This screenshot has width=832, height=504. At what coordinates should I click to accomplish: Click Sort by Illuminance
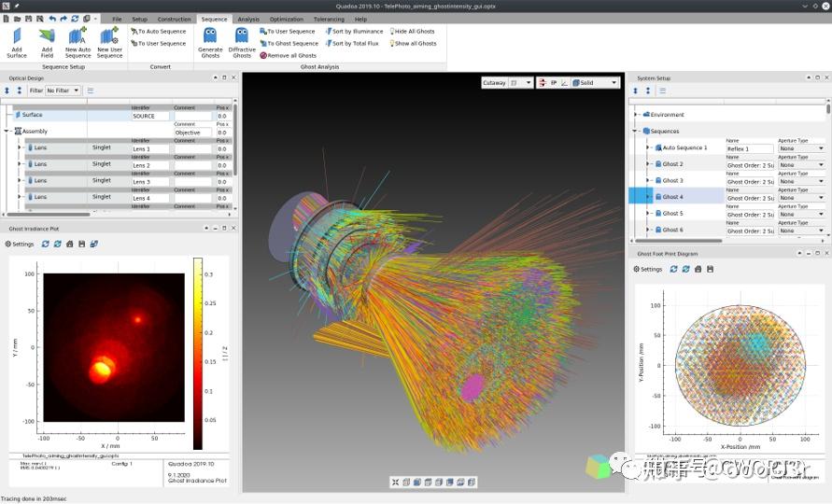pos(354,32)
